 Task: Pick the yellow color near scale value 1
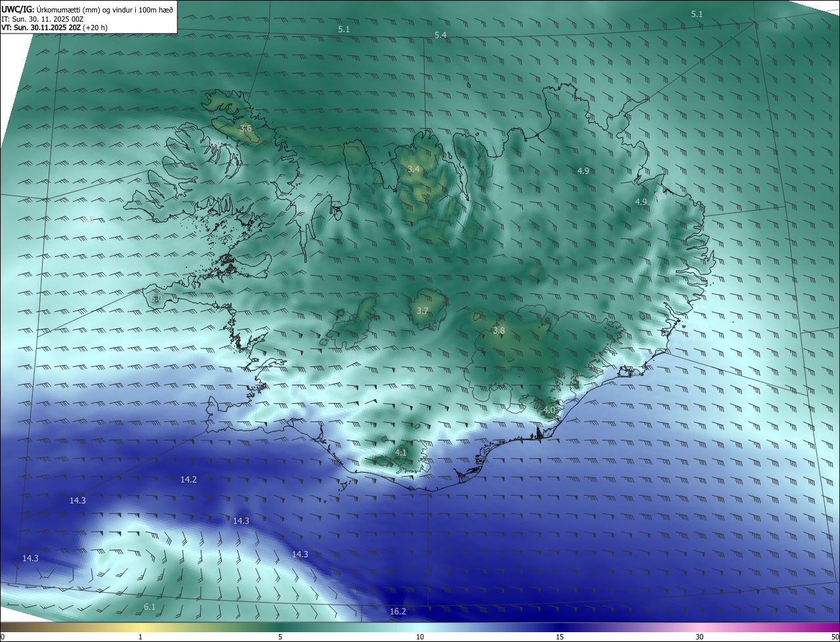click(140, 628)
